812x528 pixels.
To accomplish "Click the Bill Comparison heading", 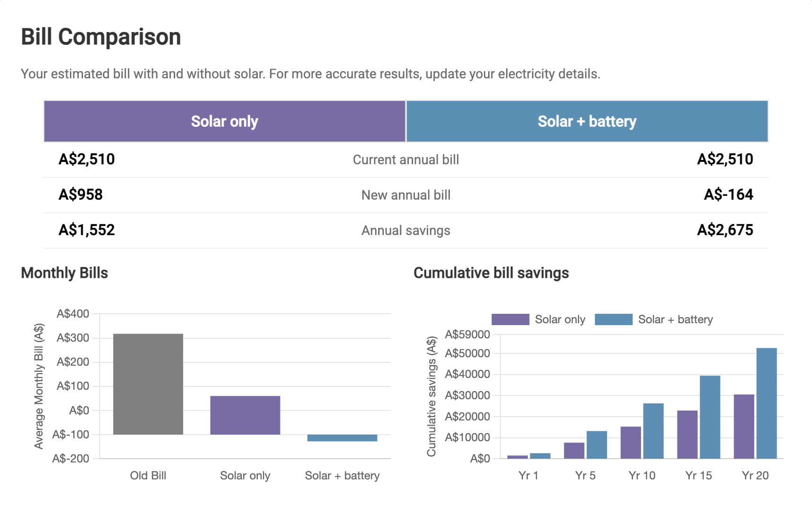I will coord(100,36).
